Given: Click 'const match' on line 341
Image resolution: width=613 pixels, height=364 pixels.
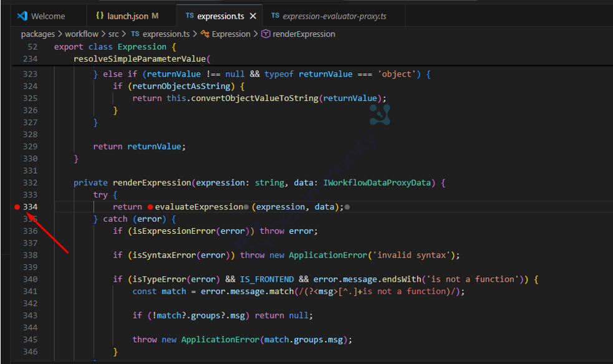Looking at the screenshot, I should tap(160, 291).
